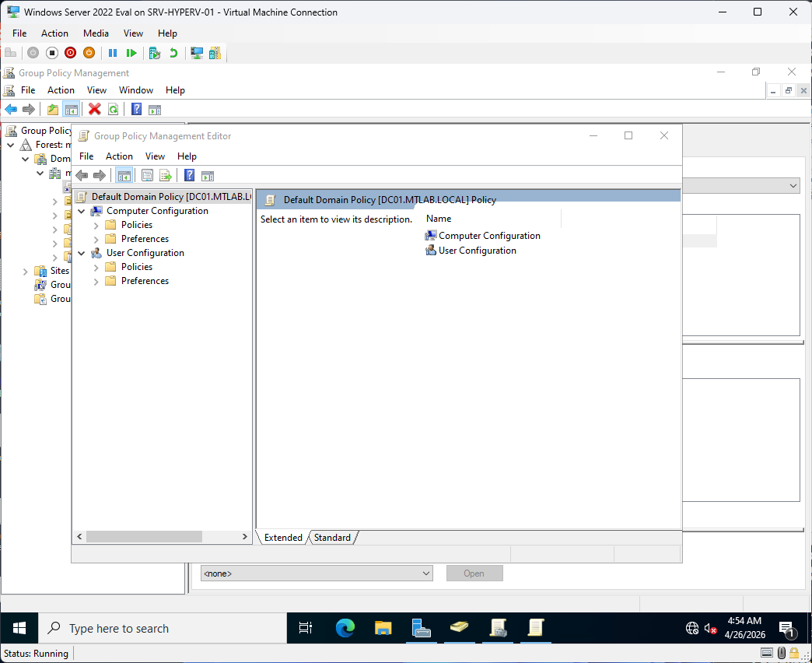
Task: Click Export List icon in Policy Editor
Action: tap(166, 176)
